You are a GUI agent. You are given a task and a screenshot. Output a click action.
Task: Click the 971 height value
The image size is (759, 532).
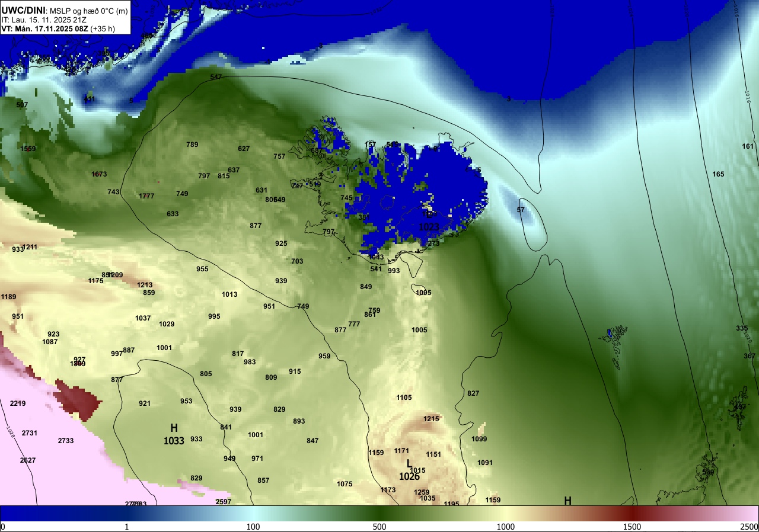(257, 459)
